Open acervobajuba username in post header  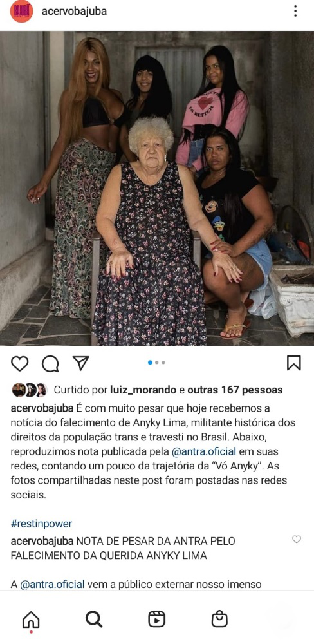coord(74,12)
